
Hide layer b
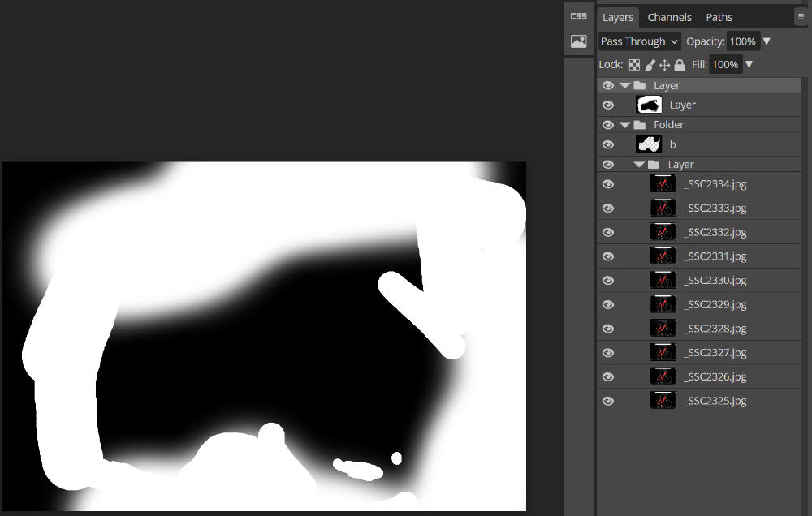pos(608,145)
